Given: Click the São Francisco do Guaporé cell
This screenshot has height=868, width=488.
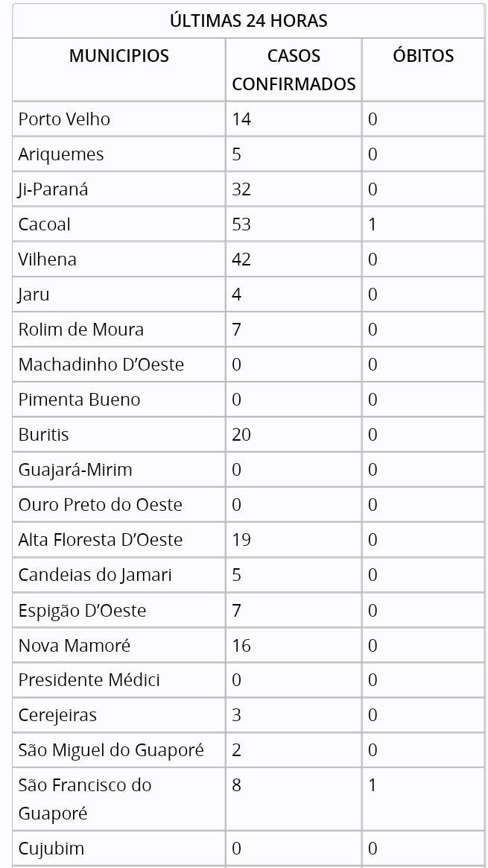Looking at the screenshot, I should click(85, 799).
